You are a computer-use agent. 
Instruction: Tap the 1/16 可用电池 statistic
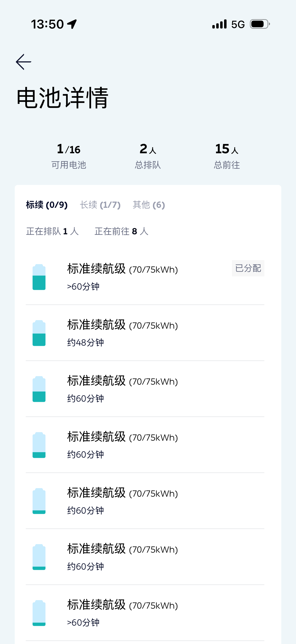pyautogui.click(x=69, y=156)
